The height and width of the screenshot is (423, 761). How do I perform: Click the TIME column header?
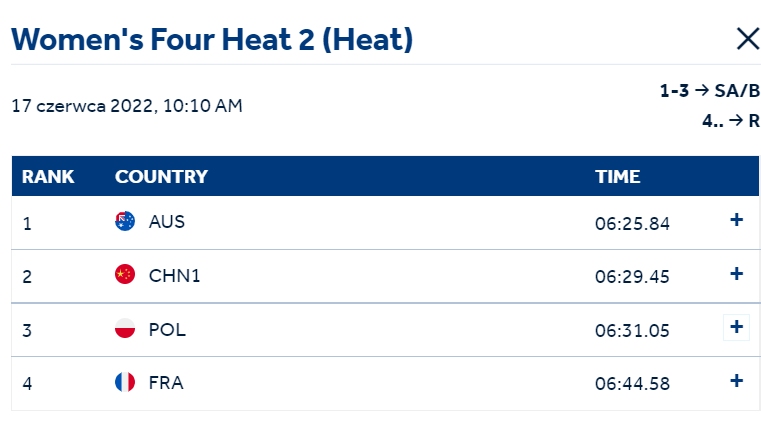[x=617, y=177]
